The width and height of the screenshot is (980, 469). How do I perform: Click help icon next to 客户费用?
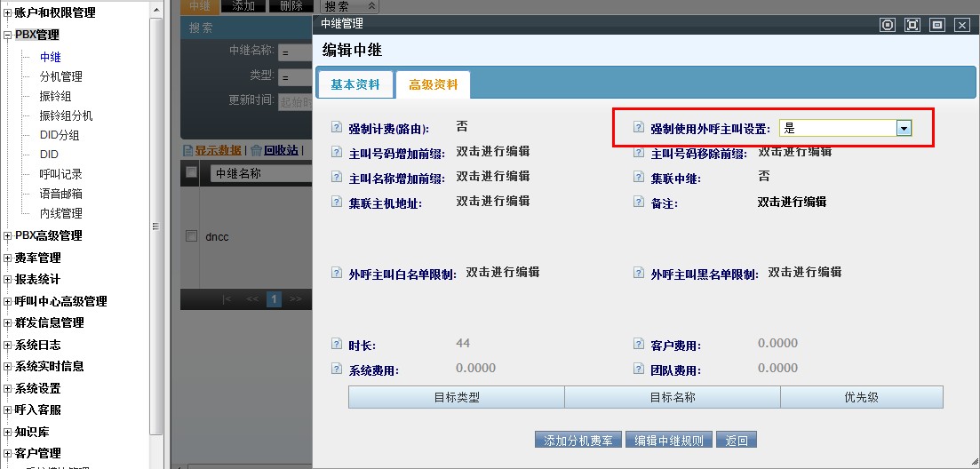click(x=638, y=345)
